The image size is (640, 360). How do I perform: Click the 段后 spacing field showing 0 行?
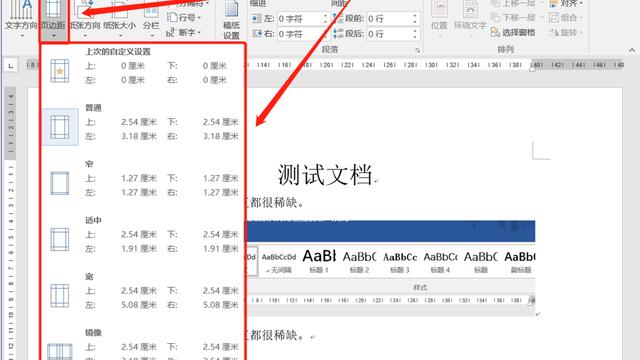coord(393,34)
